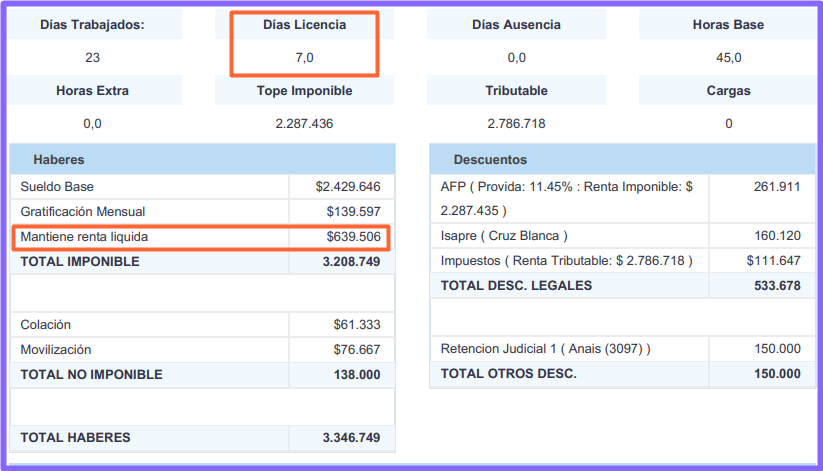Click the Horas Extra value 0,0
The image size is (823, 471).
92,124
